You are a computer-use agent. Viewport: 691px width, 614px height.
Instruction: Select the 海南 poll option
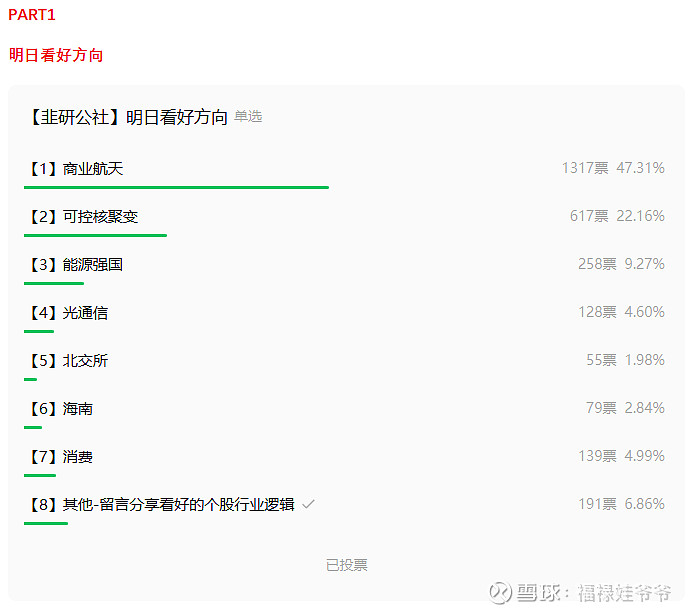(x=78, y=409)
